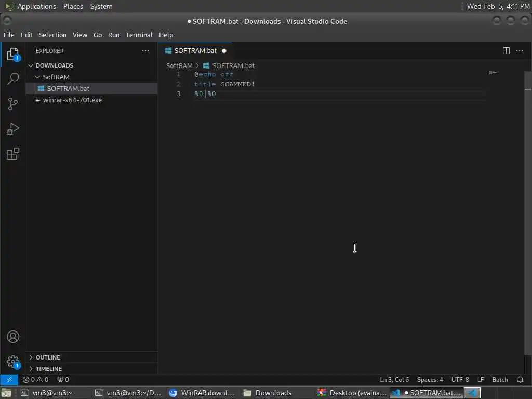Change end of line sequence LF
532x399 pixels.
coord(481,380)
